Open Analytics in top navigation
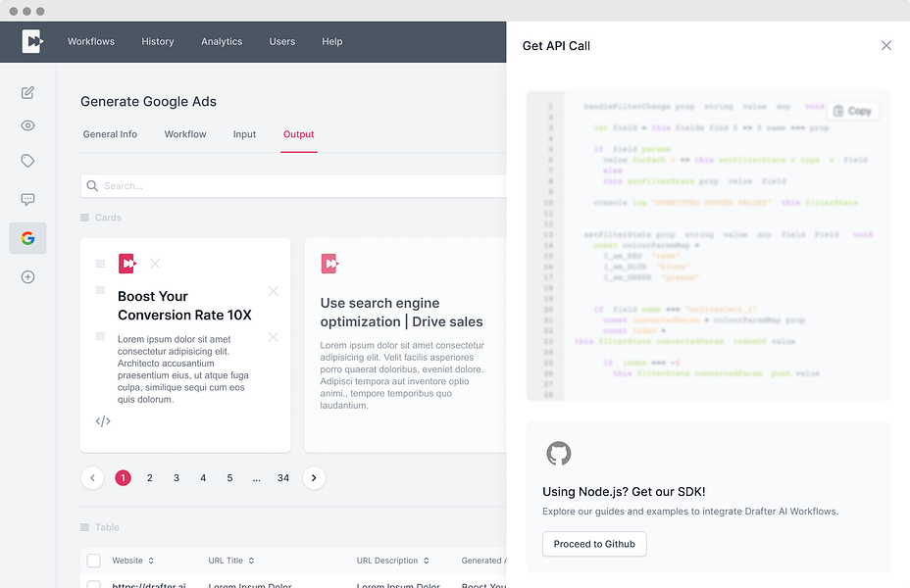 click(x=222, y=42)
